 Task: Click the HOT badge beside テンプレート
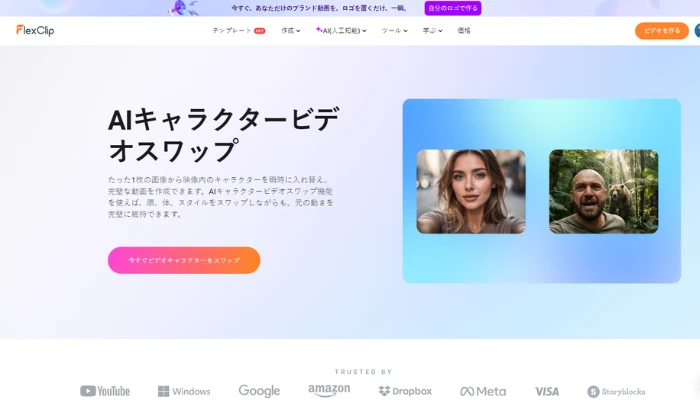coord(260,31)
